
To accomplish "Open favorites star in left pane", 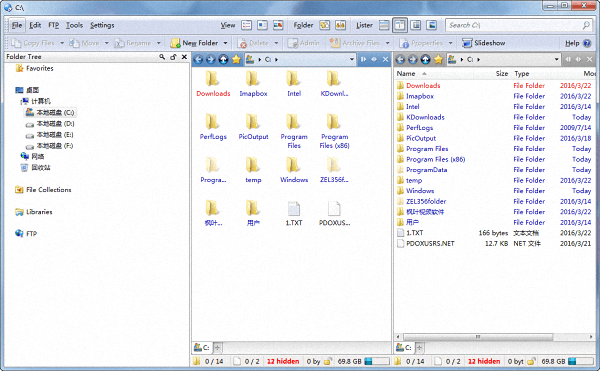I will pos(236,59).
